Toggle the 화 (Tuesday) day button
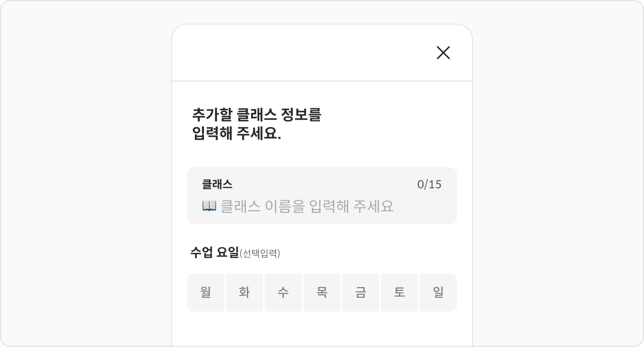The image size is (644, 347). (244, 292)
